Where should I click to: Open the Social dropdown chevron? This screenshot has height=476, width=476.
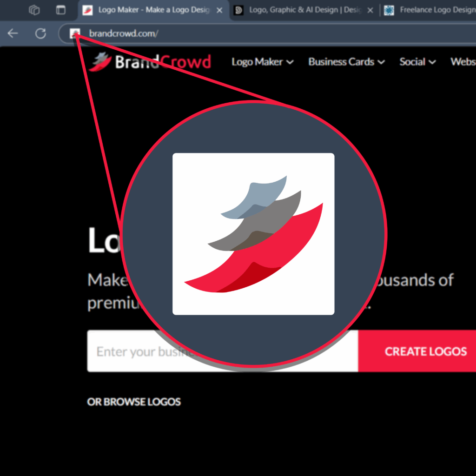click(x=432, y=62)
